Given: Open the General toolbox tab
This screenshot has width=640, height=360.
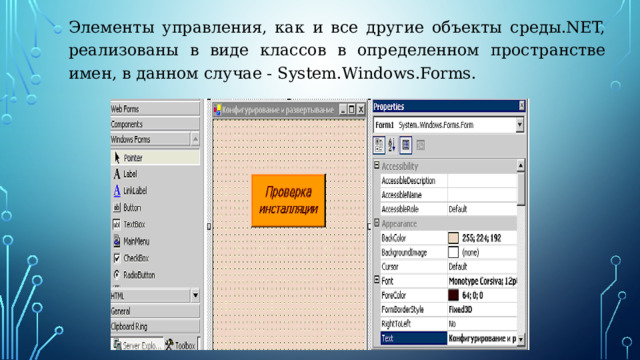Looking at the screenshot, I should click(x=155, y=311).
